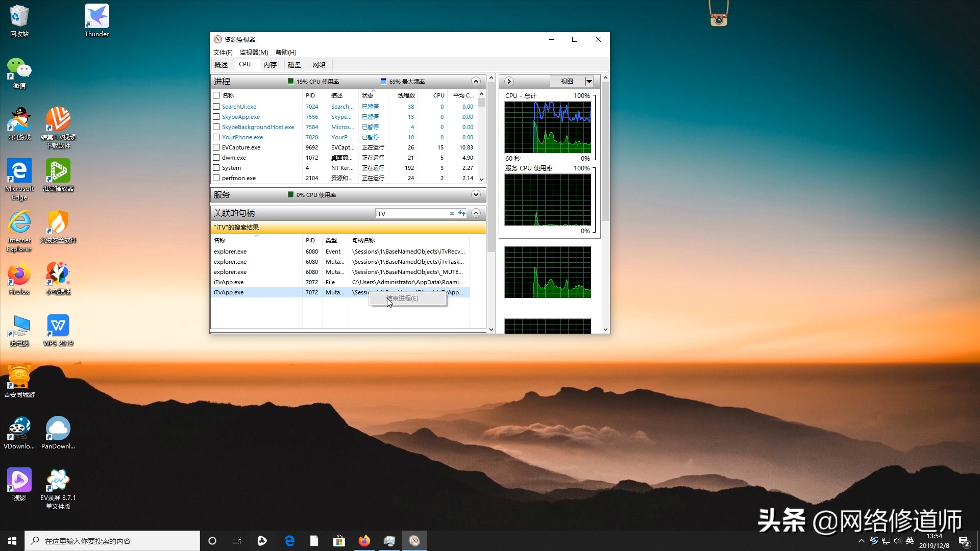Click the Cortana circle icon

(x=212, y=541)
